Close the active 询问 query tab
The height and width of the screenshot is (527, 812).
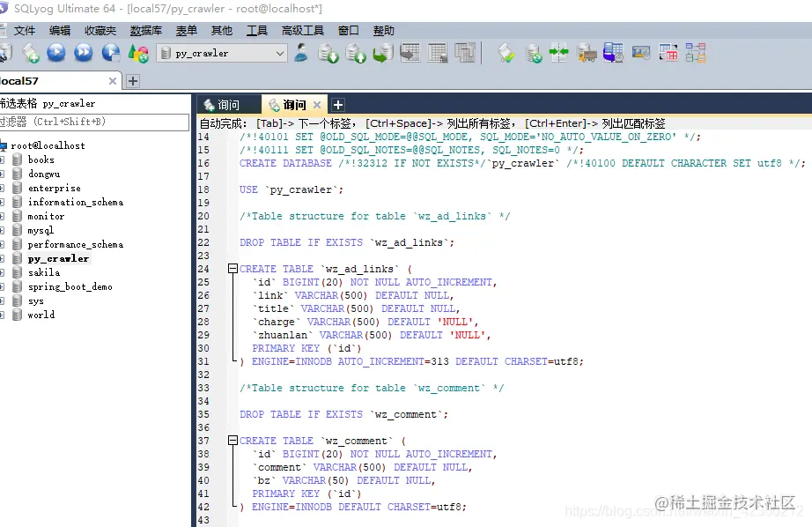317,105
